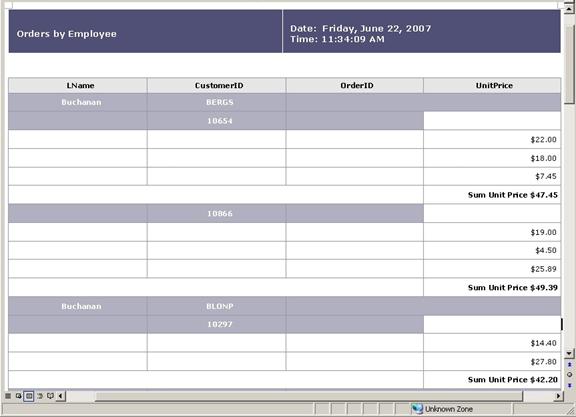Click the vertical scrollbar down arrow
The image size is (576, 417).
point(569,353)
